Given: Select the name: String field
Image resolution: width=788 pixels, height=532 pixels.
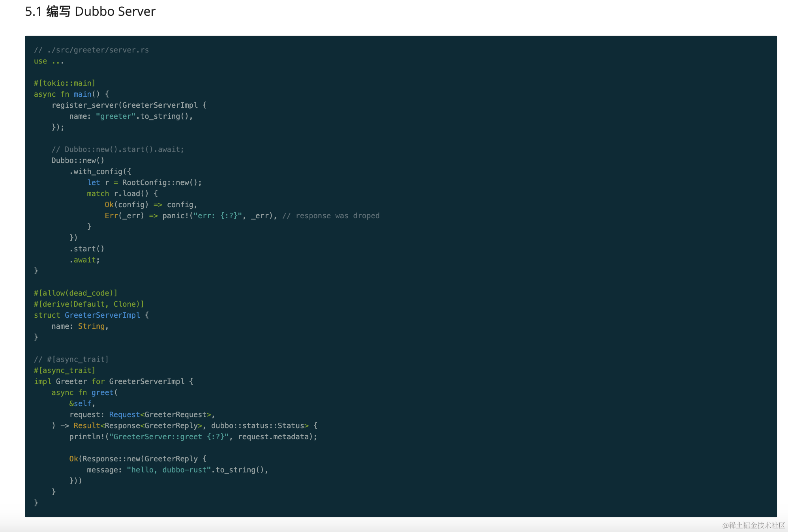Looking at the screenshot, I should (x=79, y=326).
